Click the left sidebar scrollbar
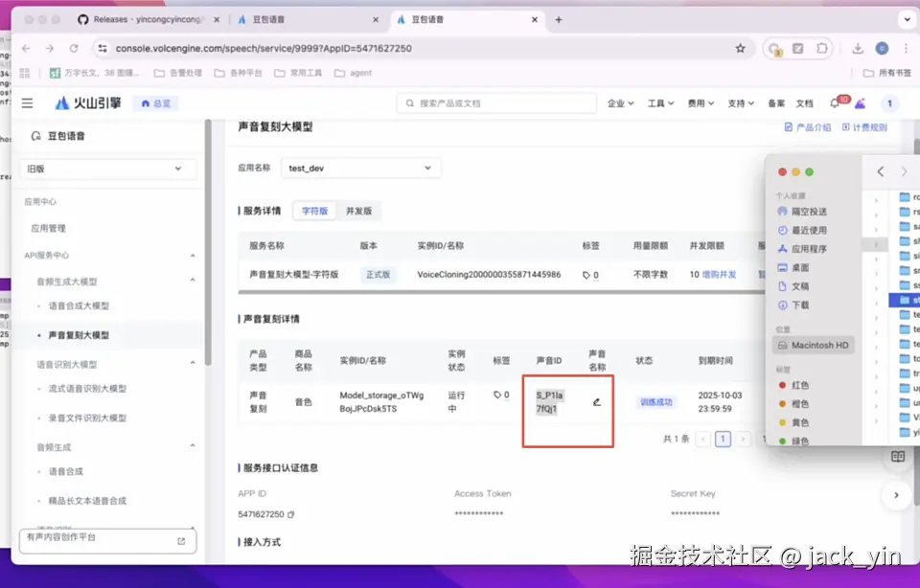Viewport: 920px width, 588px height. 208,242
